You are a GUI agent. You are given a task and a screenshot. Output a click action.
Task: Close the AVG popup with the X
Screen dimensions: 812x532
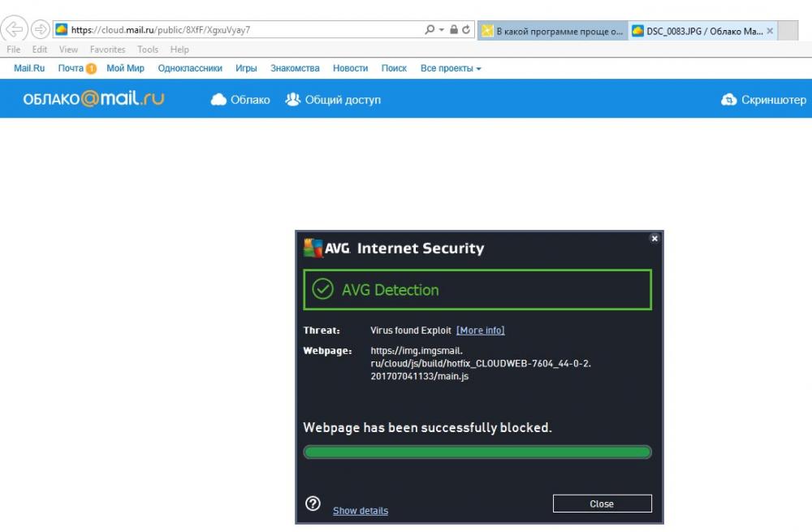[x=654, y=238]
